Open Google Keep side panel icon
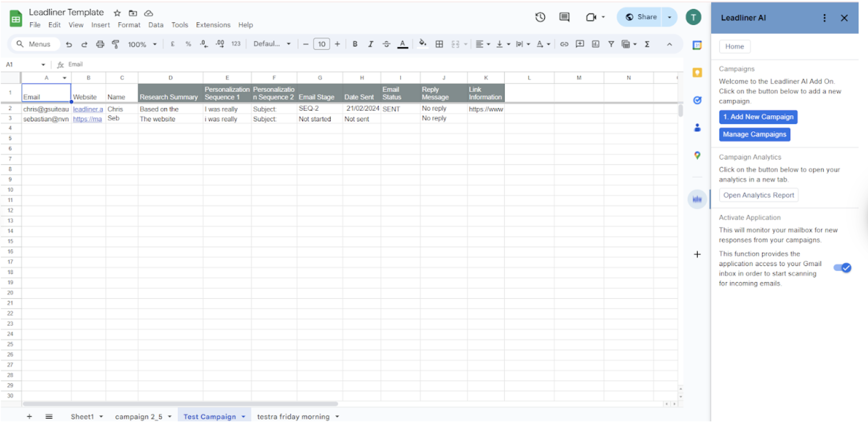This screenshot has width=868, height=443. point(697,73)
